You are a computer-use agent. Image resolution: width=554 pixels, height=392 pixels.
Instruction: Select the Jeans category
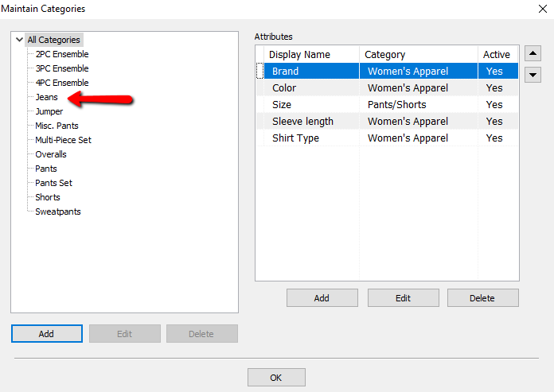tap(46, 97)
